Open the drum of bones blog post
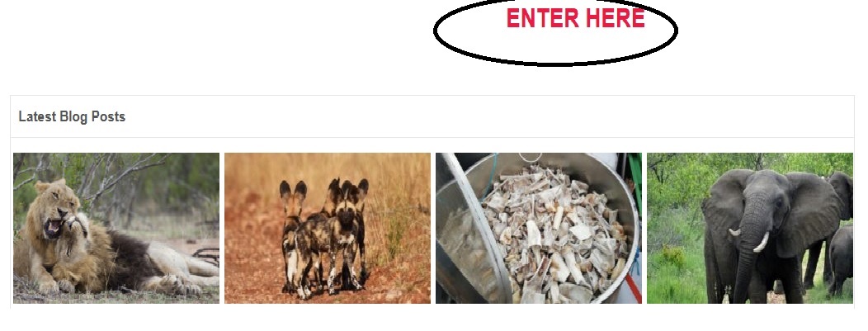Screen dimensions: 868x331 539,228
